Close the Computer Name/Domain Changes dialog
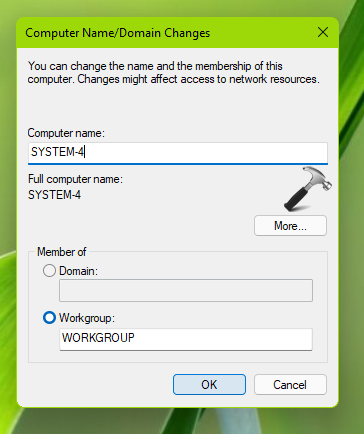364x434 pixels. pos(323,32)
